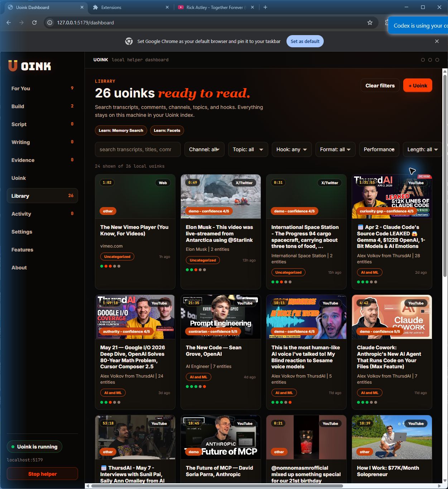This screenshot has width=448, height=489.
Task: Bookmark this page with the star icon
Action: tap(370, 23)
